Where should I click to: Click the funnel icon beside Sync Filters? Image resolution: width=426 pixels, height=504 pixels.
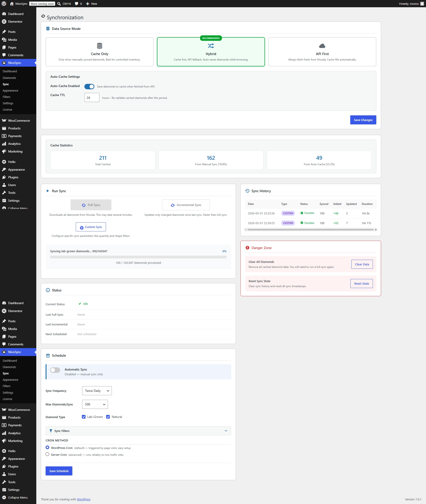[51, 431]
